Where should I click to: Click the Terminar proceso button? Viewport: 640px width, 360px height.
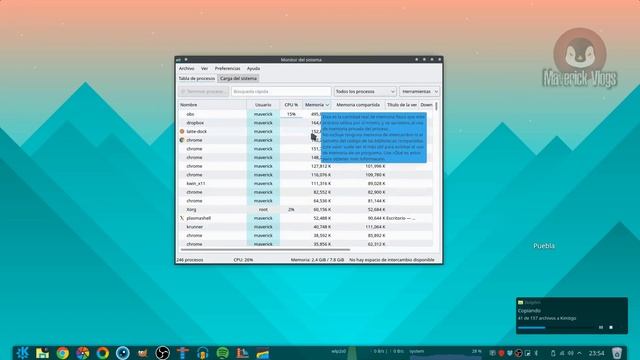tap(203, 91)
